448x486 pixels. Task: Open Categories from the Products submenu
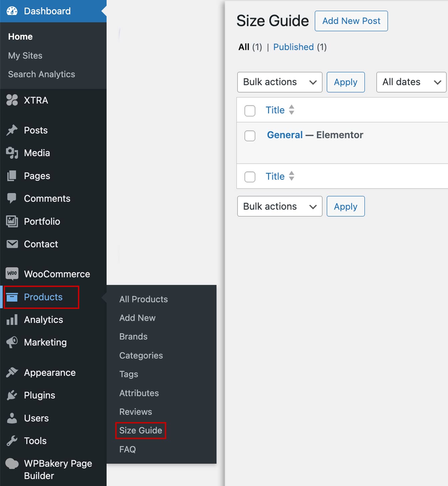click(141, 356)
